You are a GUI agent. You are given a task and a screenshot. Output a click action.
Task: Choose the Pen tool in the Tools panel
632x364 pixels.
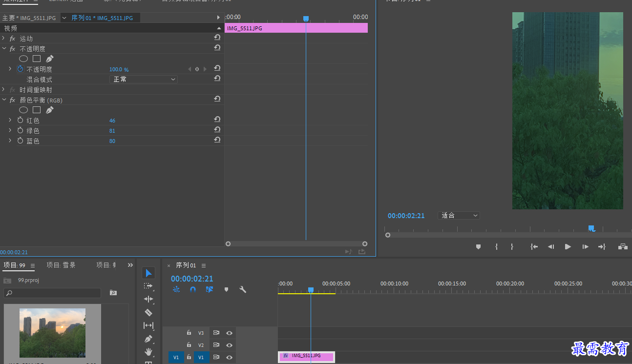tap(148, 339)
